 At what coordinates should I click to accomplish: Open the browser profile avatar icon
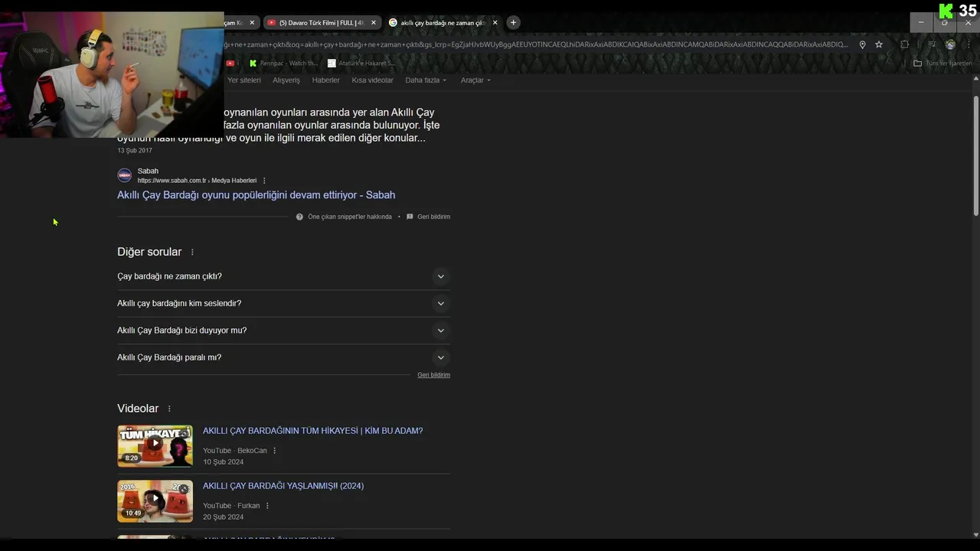tap(950, 44)
